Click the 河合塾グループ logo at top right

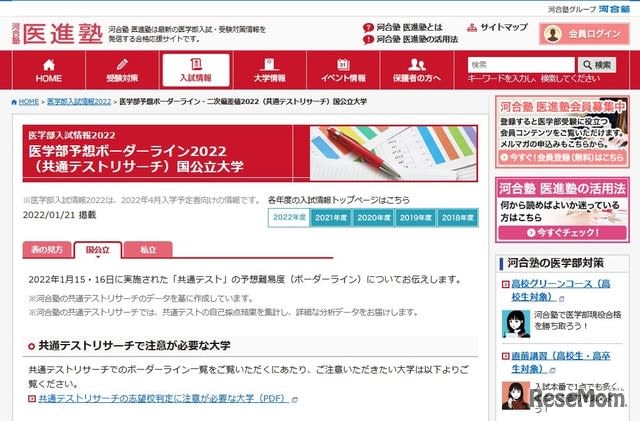589,9
